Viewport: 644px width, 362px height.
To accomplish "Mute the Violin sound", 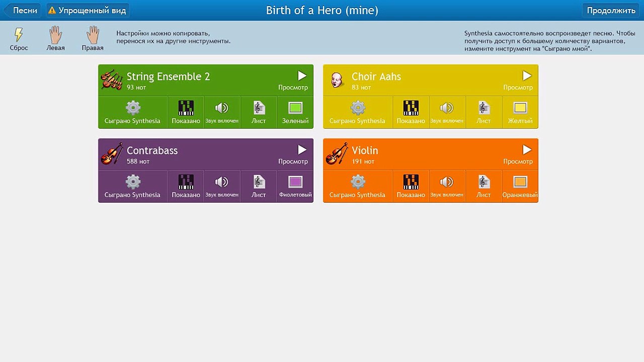I will (x=447, y=186).
